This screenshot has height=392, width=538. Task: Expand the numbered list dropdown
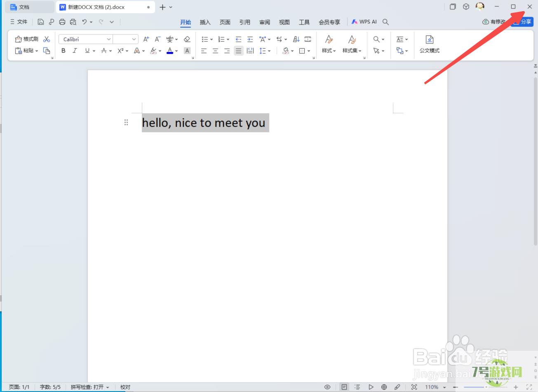228,40
